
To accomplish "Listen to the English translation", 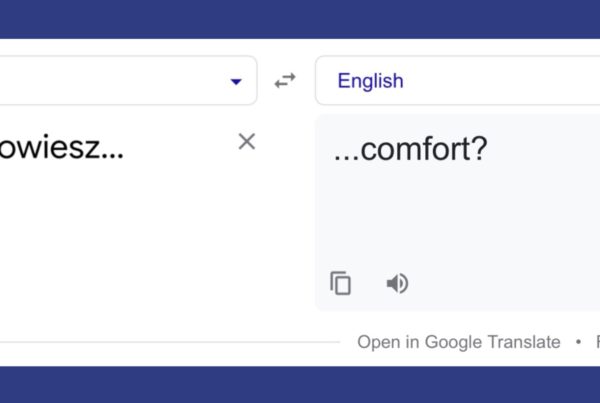I will 397,284.
